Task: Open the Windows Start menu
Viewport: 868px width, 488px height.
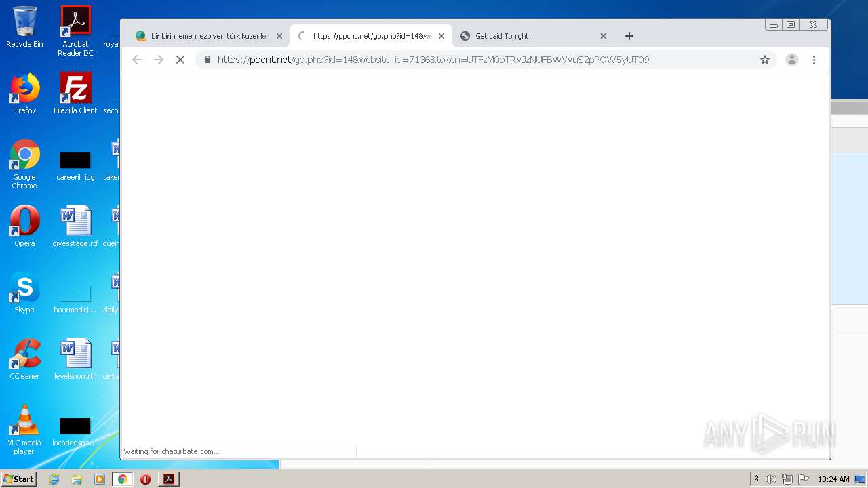Action: coord(19,479)
